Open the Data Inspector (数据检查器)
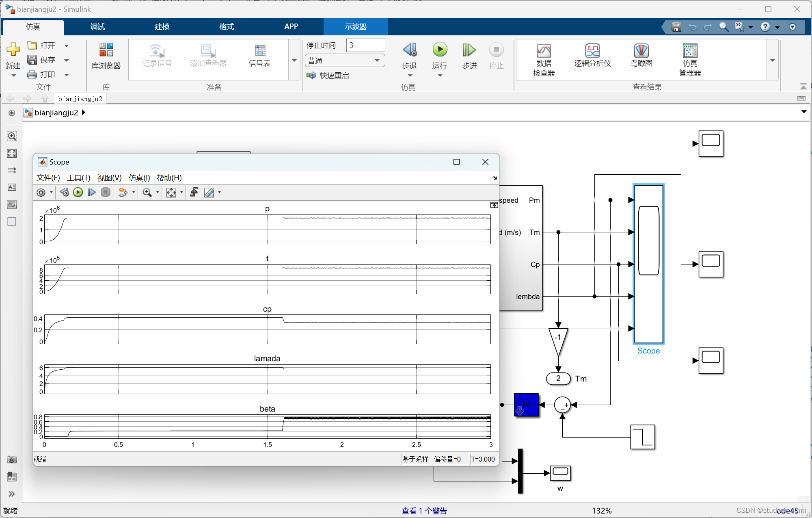 click(544, 60)
